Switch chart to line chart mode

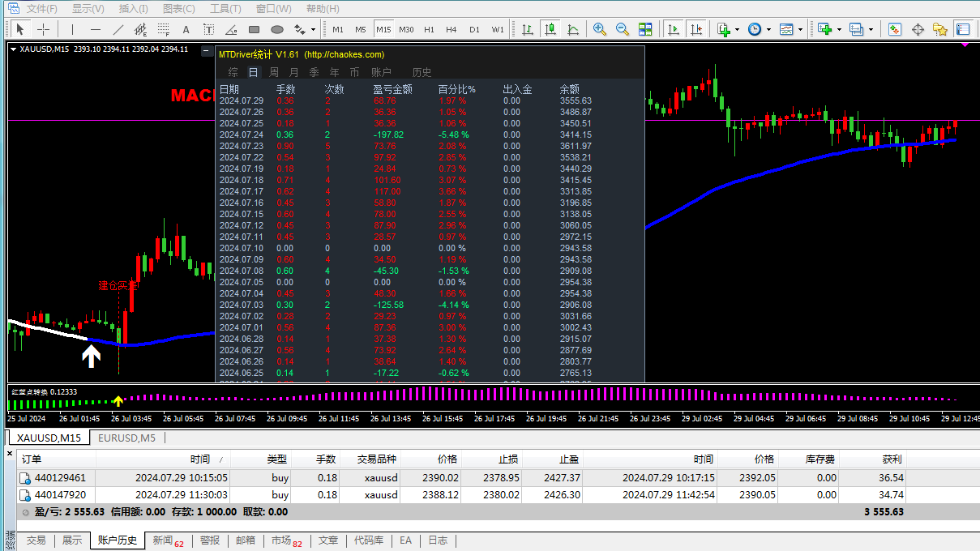(573, 29)
